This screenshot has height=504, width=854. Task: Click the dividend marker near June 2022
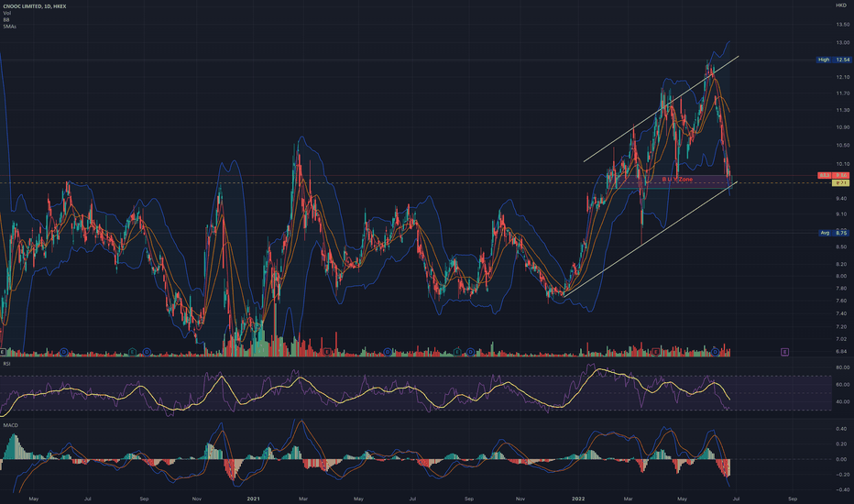pos(715,352)
